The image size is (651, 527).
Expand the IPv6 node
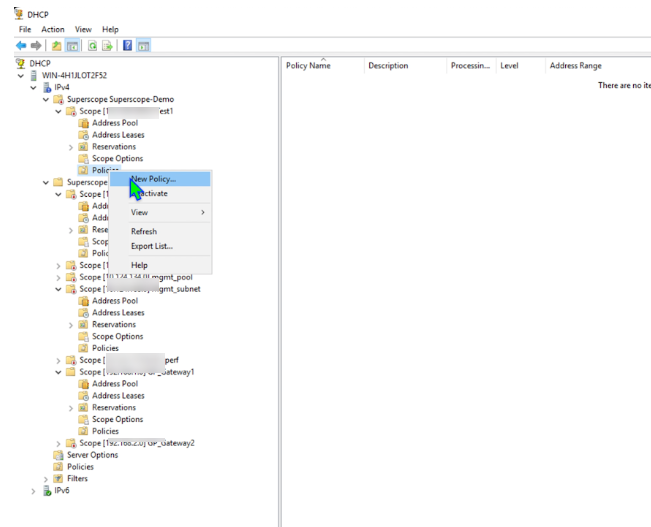tap(34, 491)
